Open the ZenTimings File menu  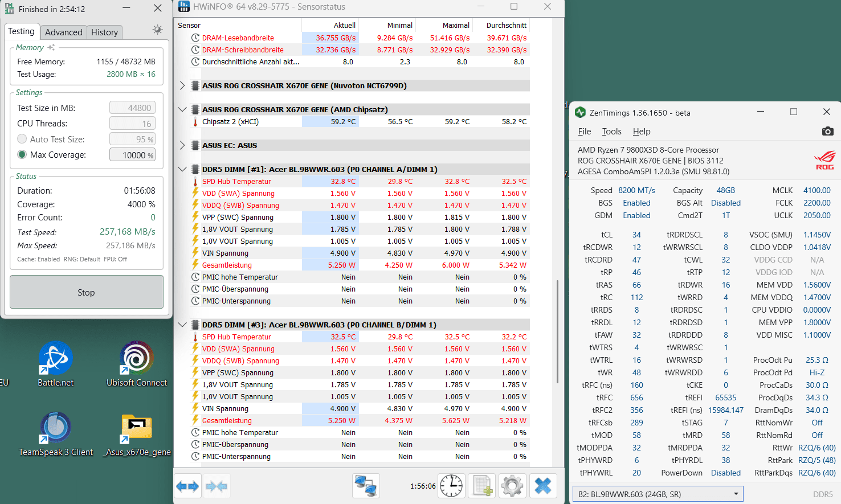tap(585, 132)
